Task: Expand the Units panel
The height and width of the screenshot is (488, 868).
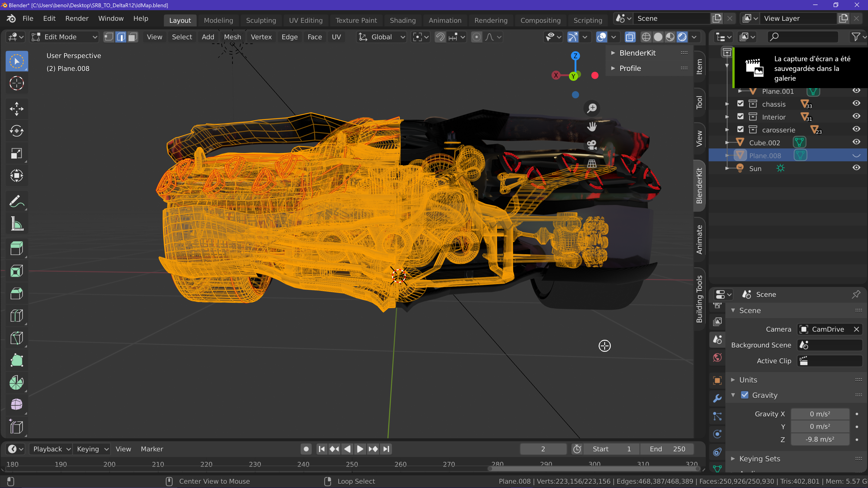Action: 748,380
